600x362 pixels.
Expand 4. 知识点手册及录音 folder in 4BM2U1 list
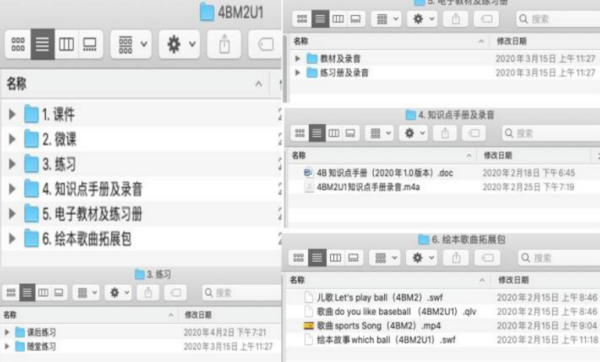pyautogui.click(x=12, y=189)
